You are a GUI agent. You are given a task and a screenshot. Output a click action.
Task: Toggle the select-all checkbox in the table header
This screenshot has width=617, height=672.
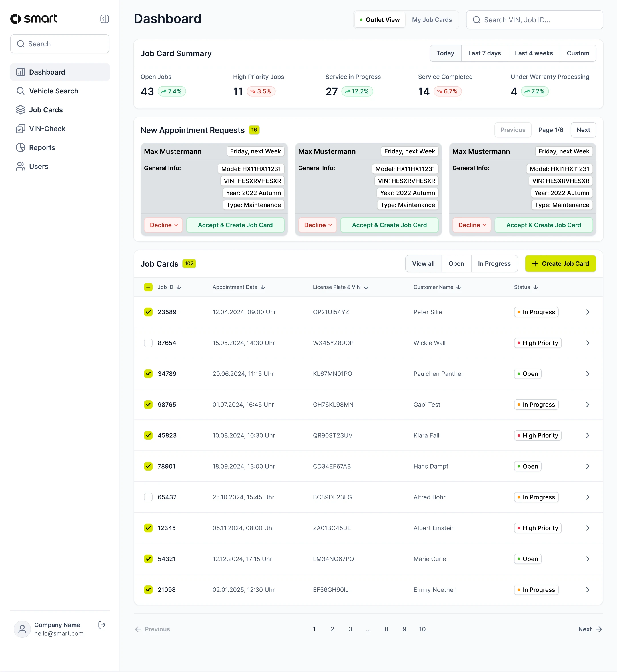pyautogui.click(x=148, y=287)
